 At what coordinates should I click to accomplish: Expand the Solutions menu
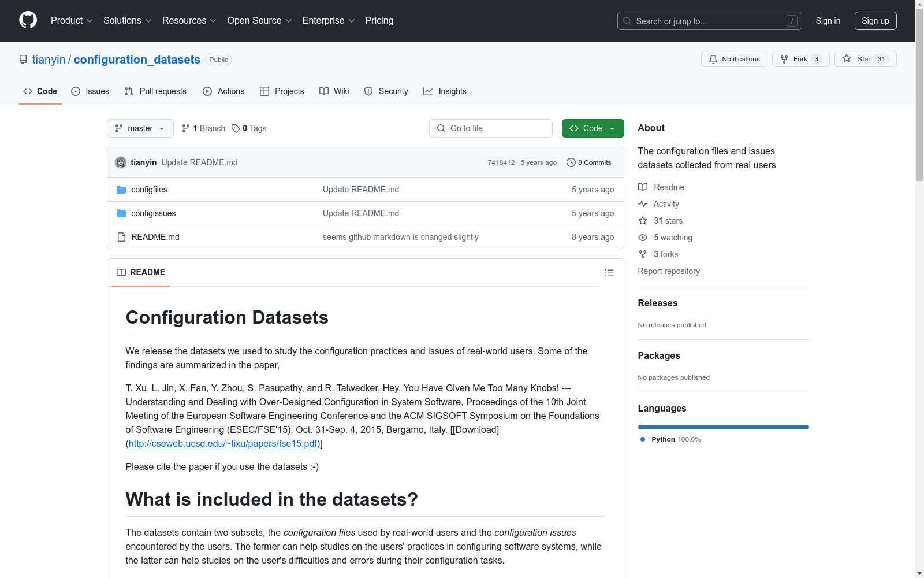click(128, 20)
